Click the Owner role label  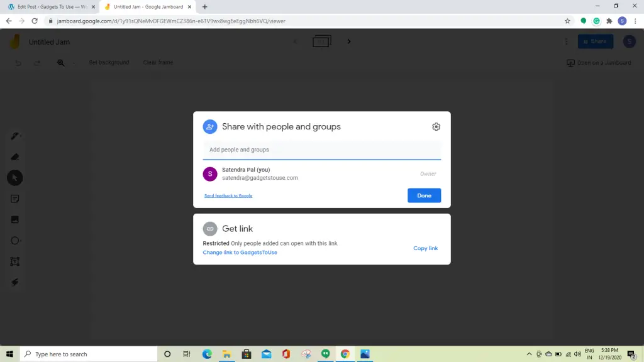click(428, 173)
